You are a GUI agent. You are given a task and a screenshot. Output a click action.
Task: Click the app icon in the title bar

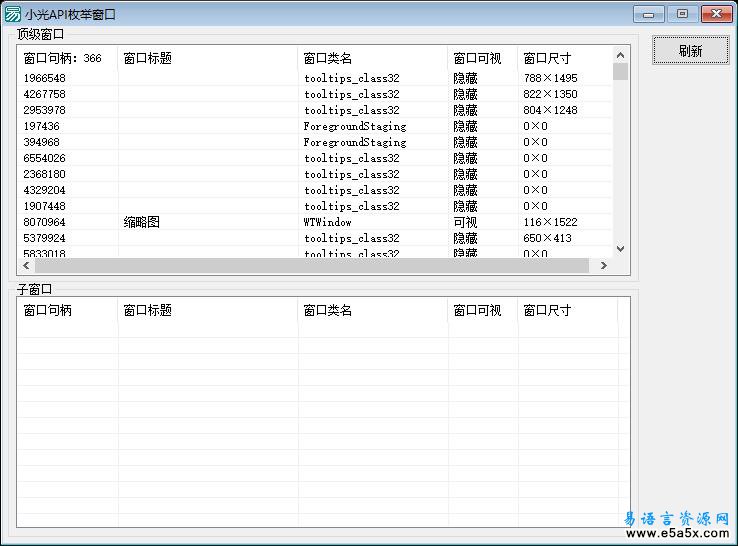13,14
